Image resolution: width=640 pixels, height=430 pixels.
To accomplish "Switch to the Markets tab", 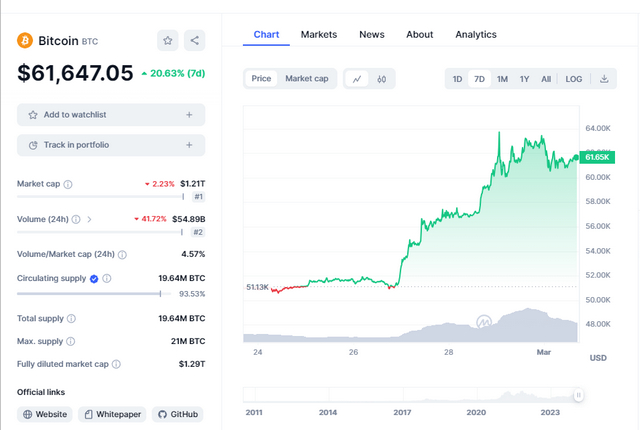I will pos(319,35).
